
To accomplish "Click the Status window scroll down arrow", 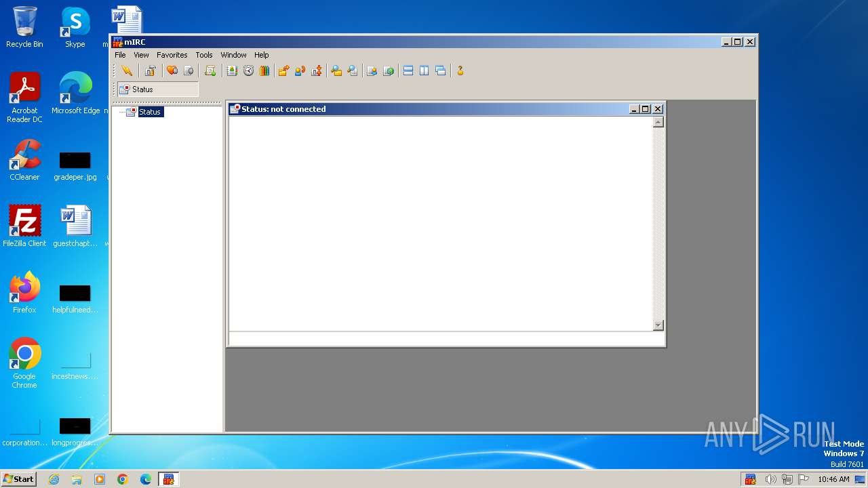I will coord(658,325).
